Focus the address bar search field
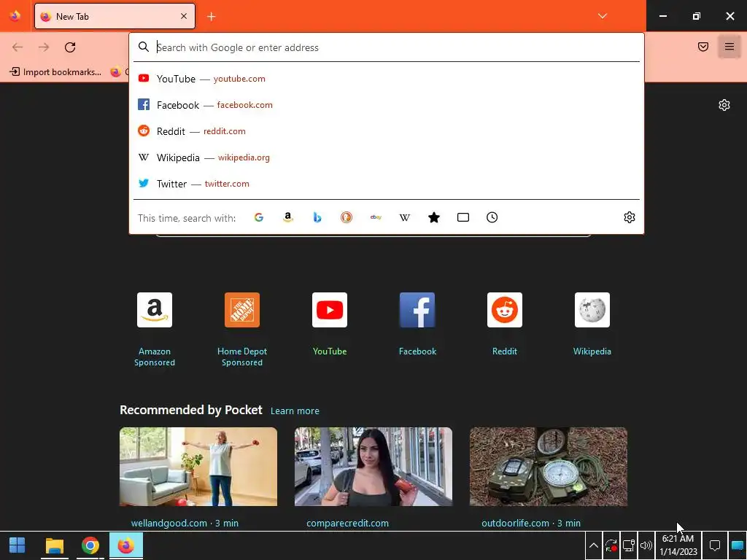This screenshot has width=747, height=560. tap(387, 47)
